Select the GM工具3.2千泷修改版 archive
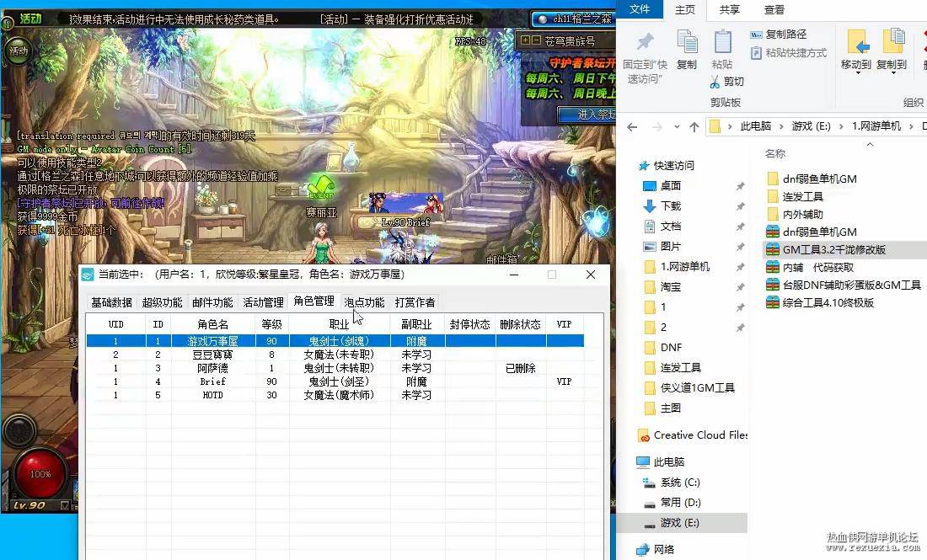Image resolution: width=927 pixels, height=560 pixels. point(833,249)
